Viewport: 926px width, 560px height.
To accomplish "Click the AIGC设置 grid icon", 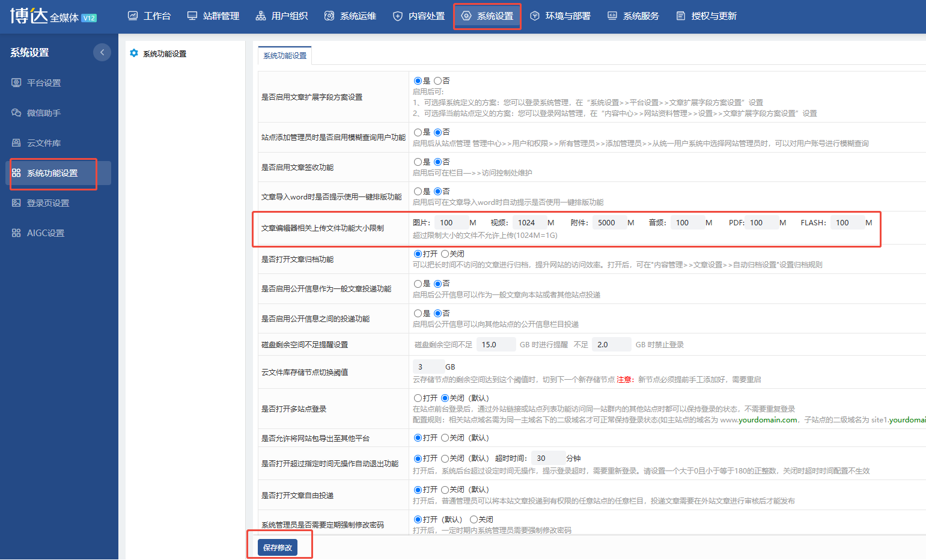I will (16, 233).
